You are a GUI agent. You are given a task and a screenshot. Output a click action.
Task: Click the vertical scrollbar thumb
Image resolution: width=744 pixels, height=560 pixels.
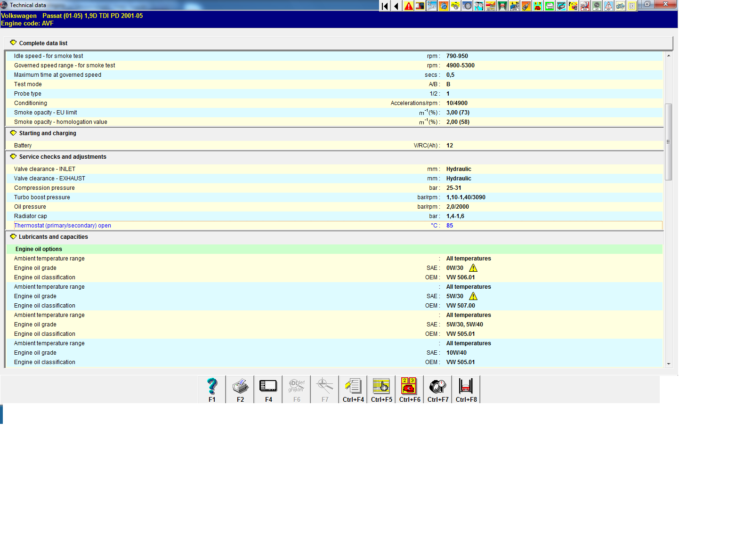669,142
